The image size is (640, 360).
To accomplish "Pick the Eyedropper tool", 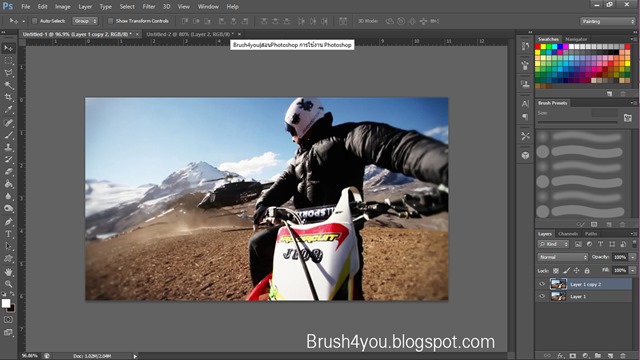I will [8, 110].
